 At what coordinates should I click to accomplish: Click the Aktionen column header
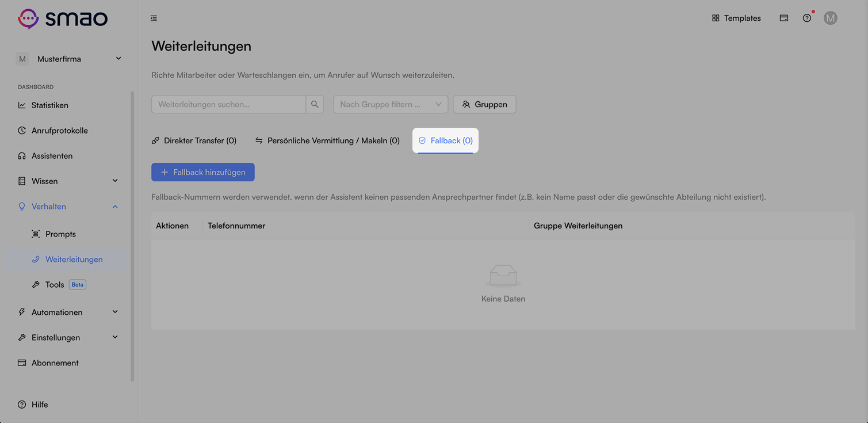point(173,226)
